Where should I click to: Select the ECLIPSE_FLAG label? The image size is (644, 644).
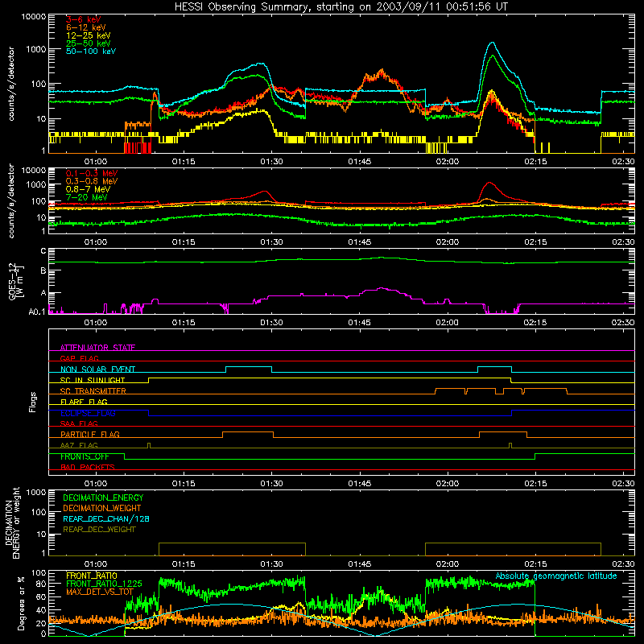coord(88,413)
